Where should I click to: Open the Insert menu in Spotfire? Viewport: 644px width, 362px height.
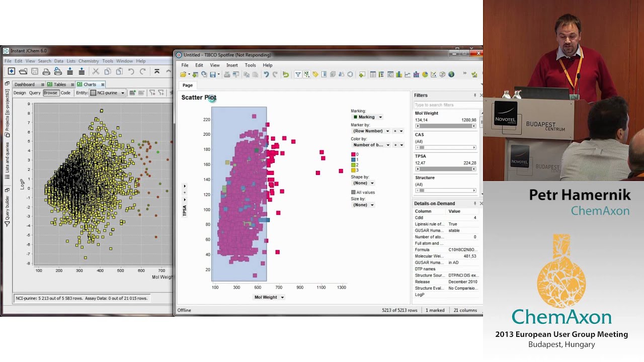[x=232, y=65]
